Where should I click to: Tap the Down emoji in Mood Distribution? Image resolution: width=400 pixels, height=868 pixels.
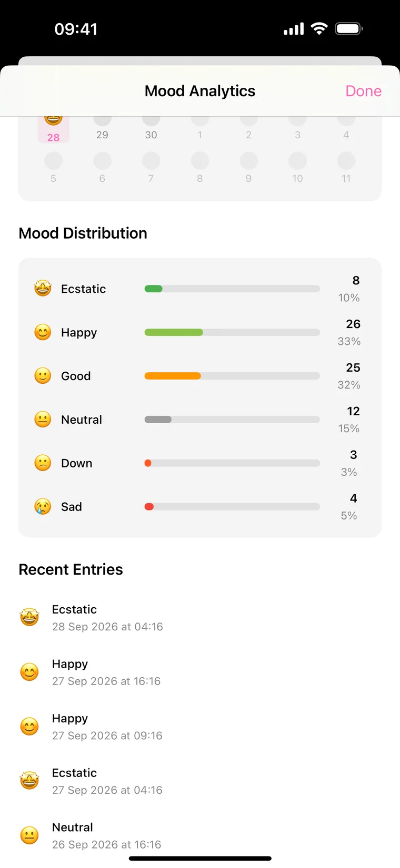click(x=43, y=463)
